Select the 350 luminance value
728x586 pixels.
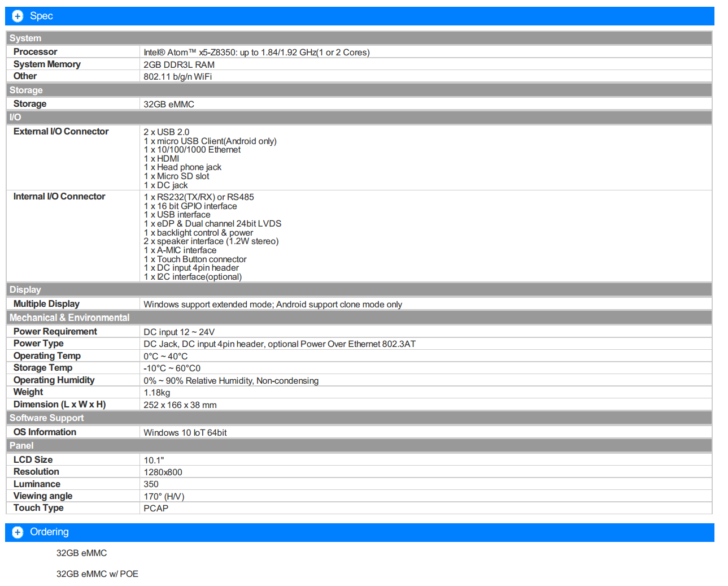[151, 484]
